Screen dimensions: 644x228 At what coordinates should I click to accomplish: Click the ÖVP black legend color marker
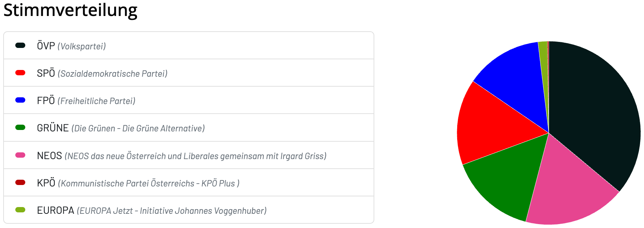(x=20, y=45)
